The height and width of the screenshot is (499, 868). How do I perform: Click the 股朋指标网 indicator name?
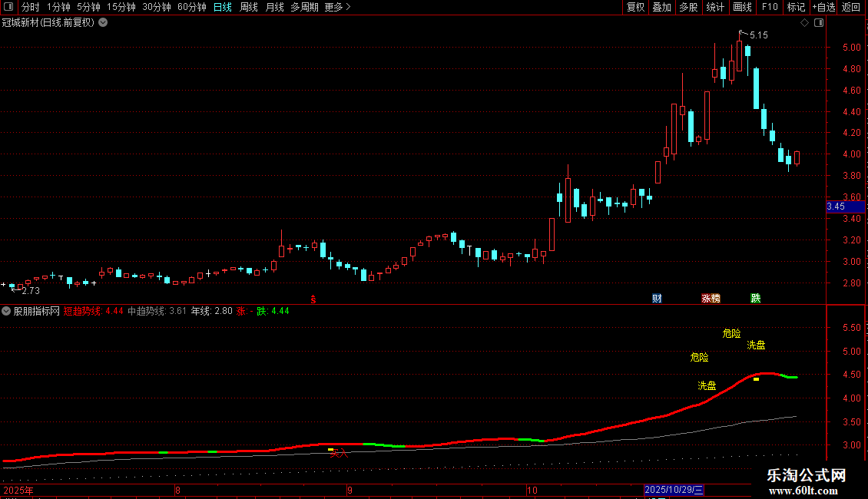click(37, 311)
